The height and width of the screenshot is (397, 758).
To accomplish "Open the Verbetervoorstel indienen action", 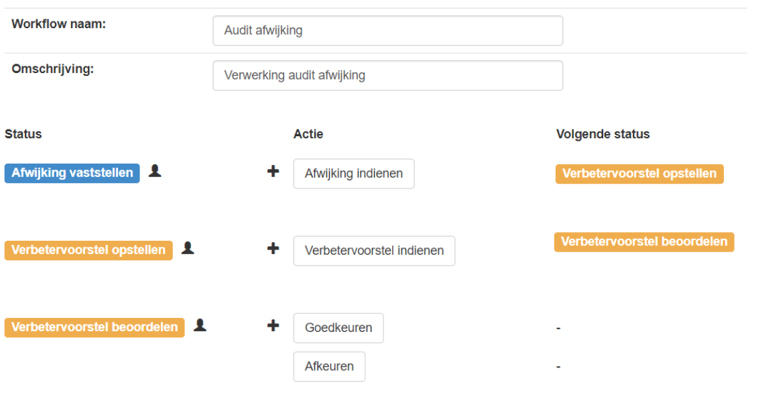I will (374, 251).
